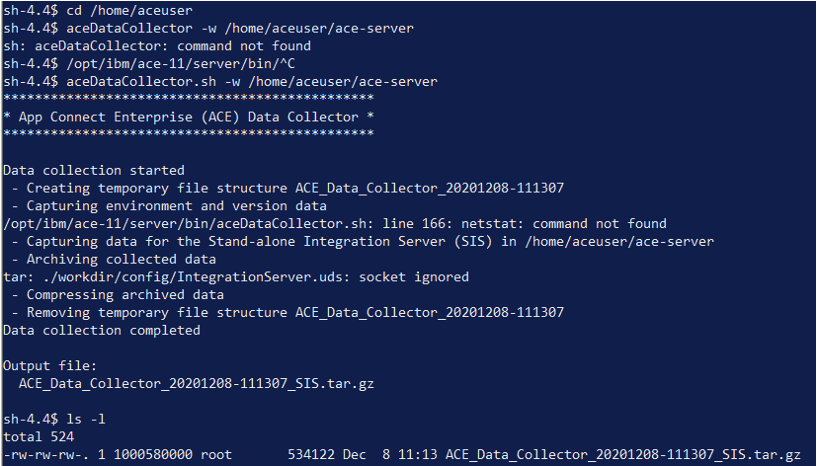Click the 'netstat: command not found' error message
Screen dimensions: 817x466
(564, 224)
